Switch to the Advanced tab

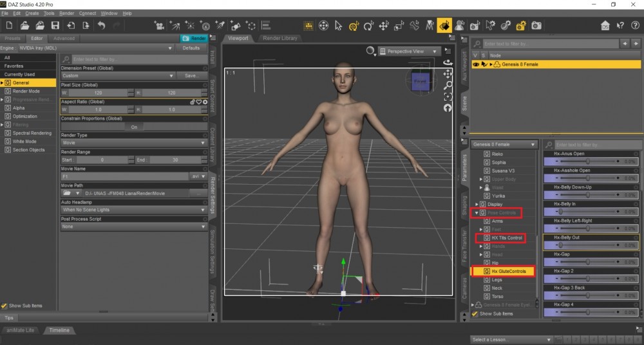click(x=64, y=38)
